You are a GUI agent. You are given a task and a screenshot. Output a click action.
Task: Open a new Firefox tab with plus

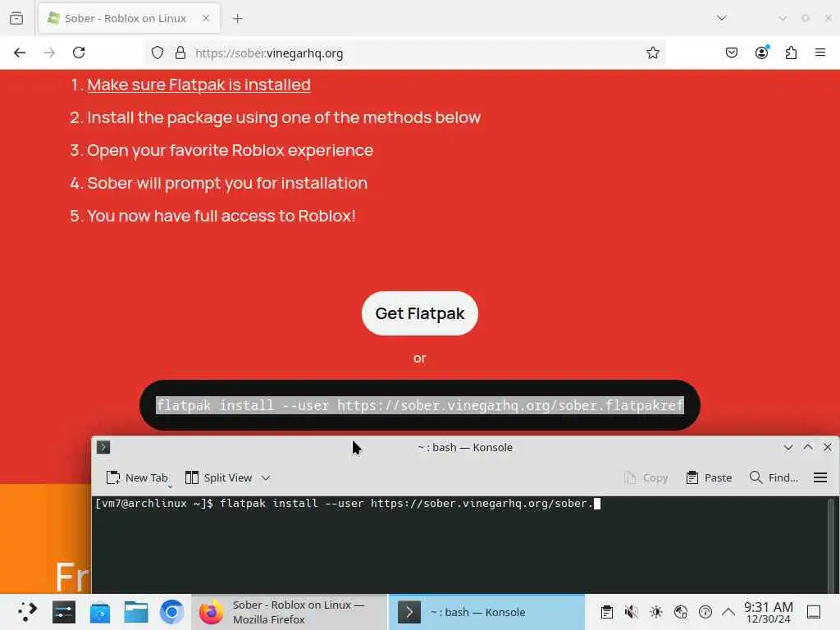(237, 19)
